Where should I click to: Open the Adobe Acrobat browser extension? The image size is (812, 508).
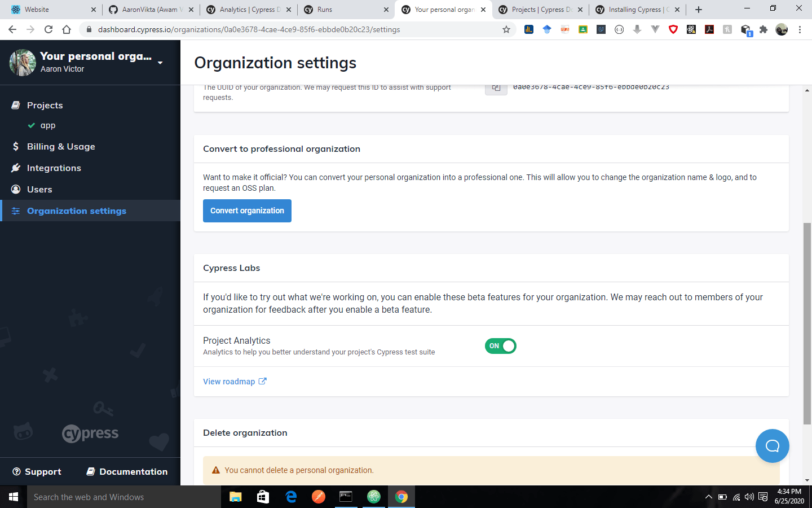pos(709,29)
